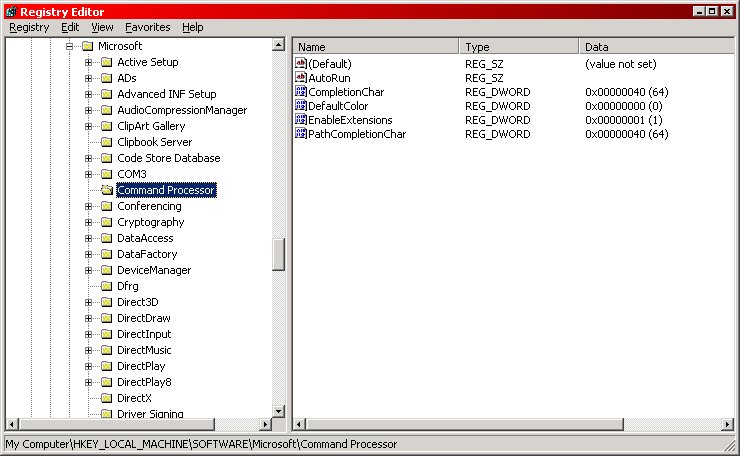
Task: Open the View menu
Action: click(102, 27)
